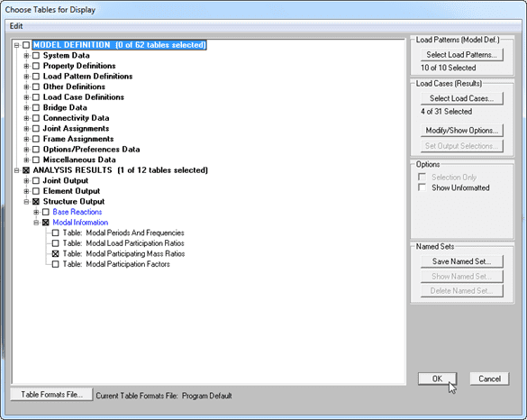Image resolution: width=527 pixels, height=420 pixels.
Task: Expand the Bridge Data node
Action: click(26, 107)
